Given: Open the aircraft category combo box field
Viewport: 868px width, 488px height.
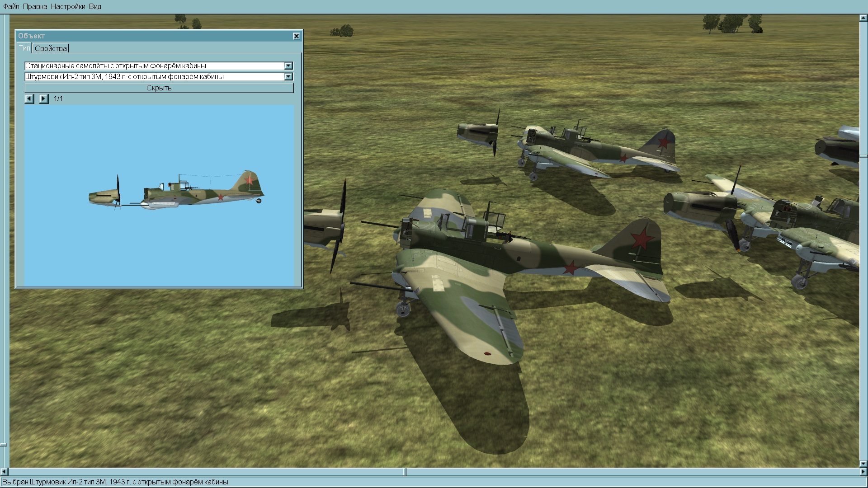Looking at the screenshot, I should point(154,66).
